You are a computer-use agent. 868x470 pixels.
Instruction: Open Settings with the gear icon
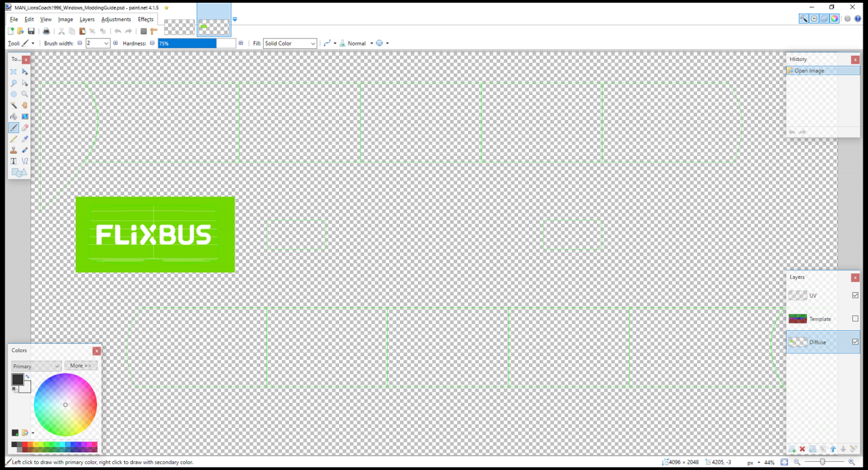click(848, 19)
